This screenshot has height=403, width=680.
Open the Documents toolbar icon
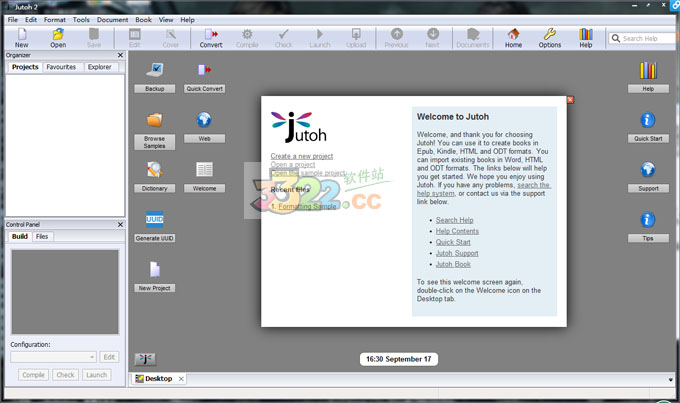click(473, 38)
